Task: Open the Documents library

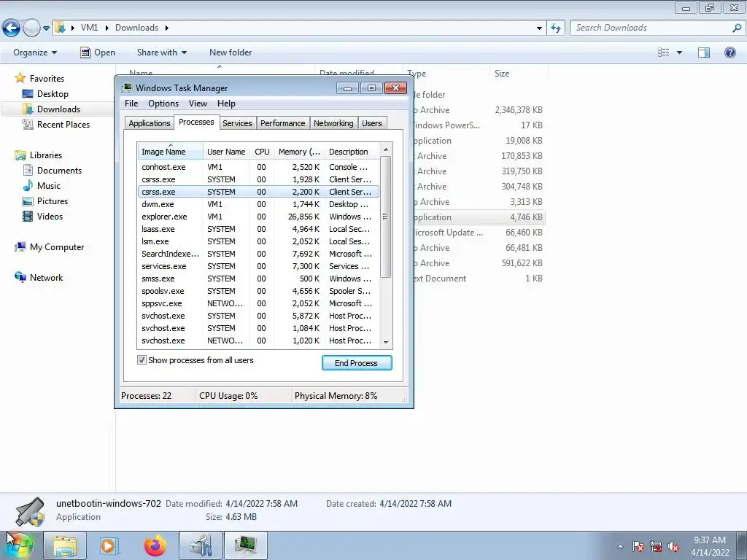Action: pos(53,170)
